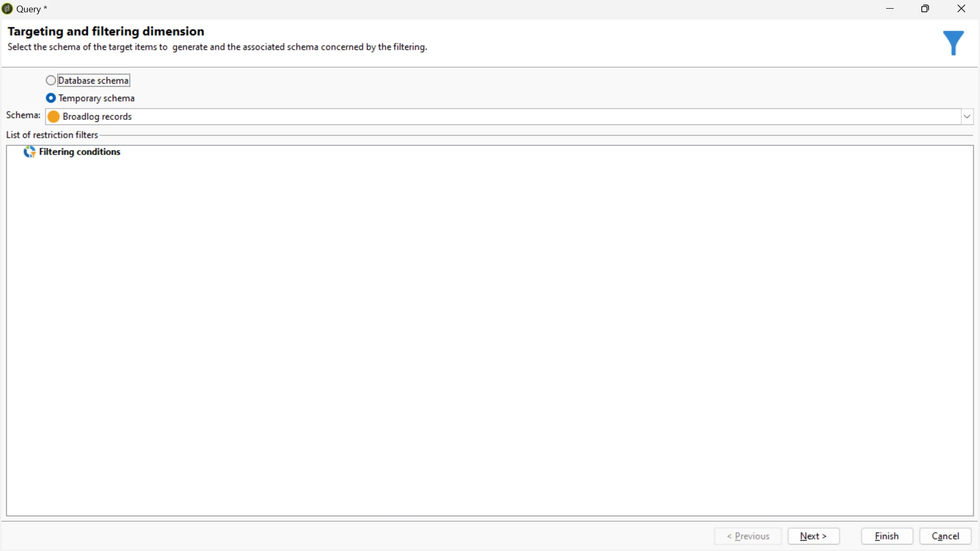Click the blue funnel filter icon

[953, 43]
